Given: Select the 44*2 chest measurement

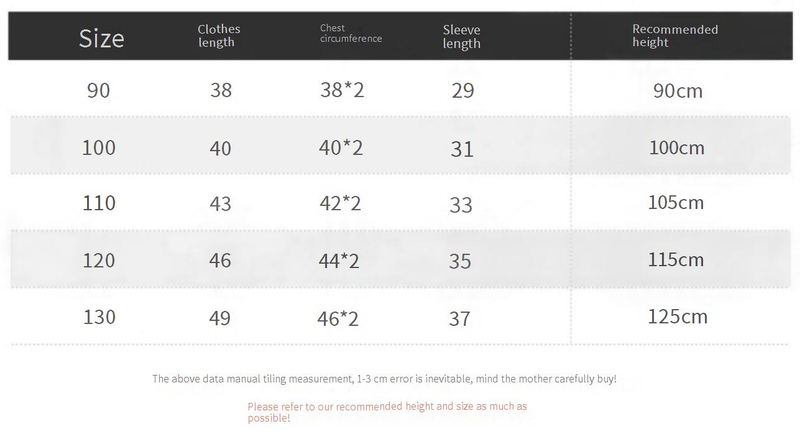Looking at the screenshot, I should [x=341, y=260].
